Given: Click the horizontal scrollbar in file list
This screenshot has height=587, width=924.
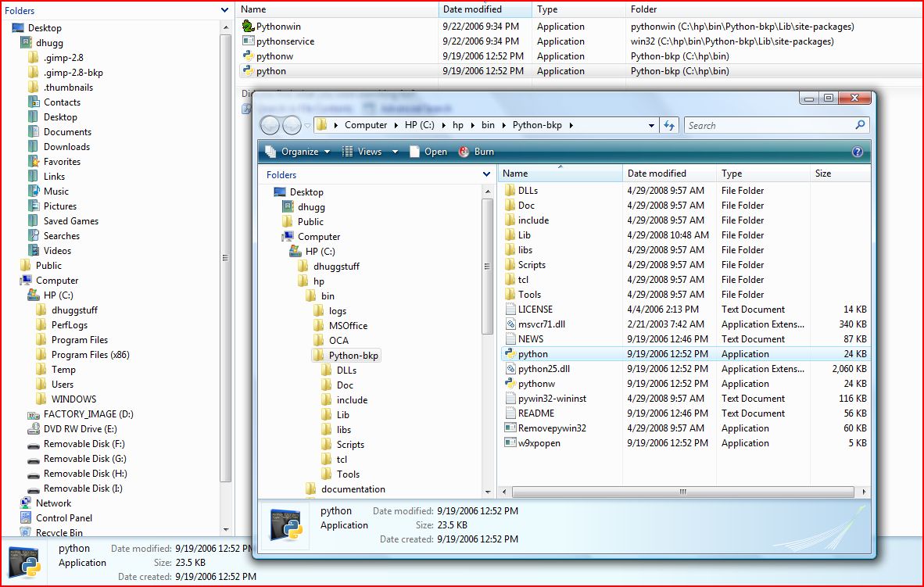Looking at the screenshot, I should coord(683,492).
